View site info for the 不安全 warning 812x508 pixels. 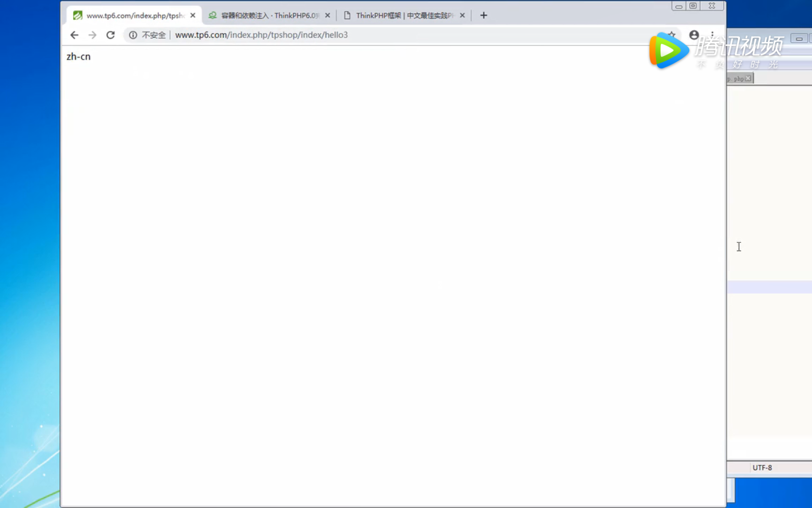133,35
